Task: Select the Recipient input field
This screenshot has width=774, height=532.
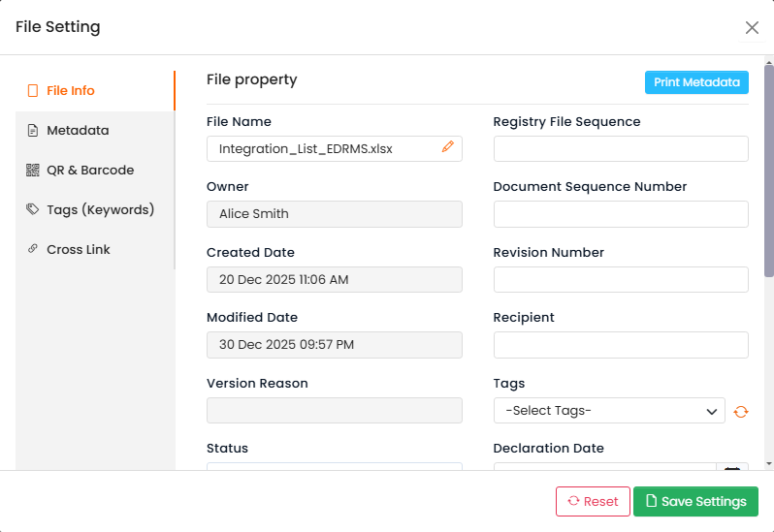Action: [621, 345]
